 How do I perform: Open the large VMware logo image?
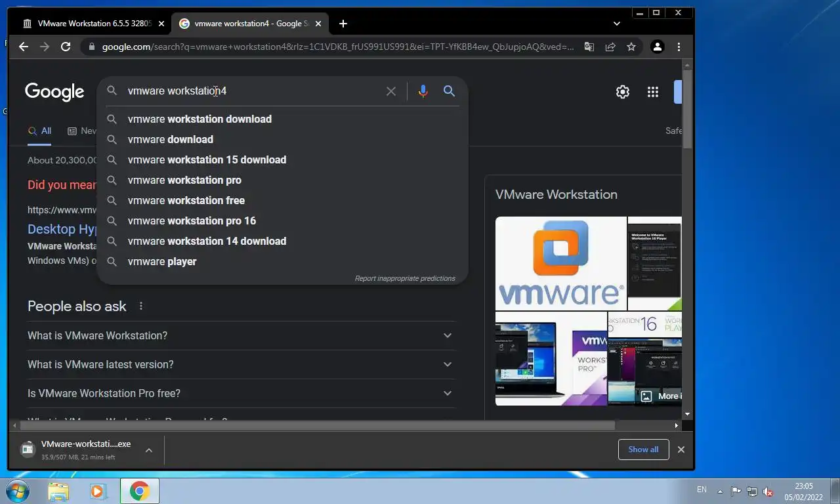(x=561, y=263)
